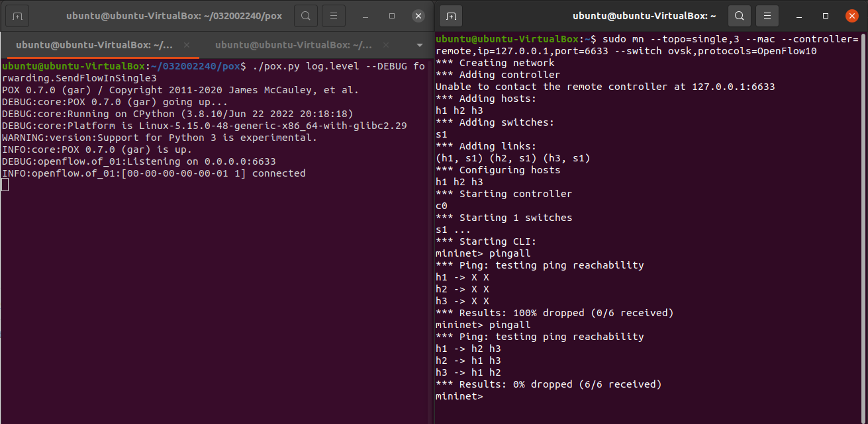
Task: Close the Mininet terminal with orange button
Action: (851, 15)
